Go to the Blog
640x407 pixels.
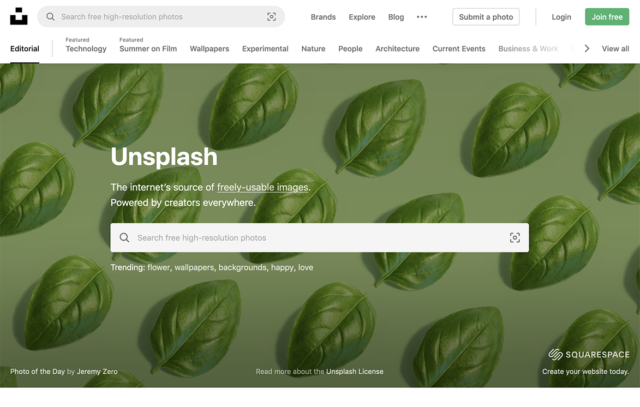click(x=396, y=17)
